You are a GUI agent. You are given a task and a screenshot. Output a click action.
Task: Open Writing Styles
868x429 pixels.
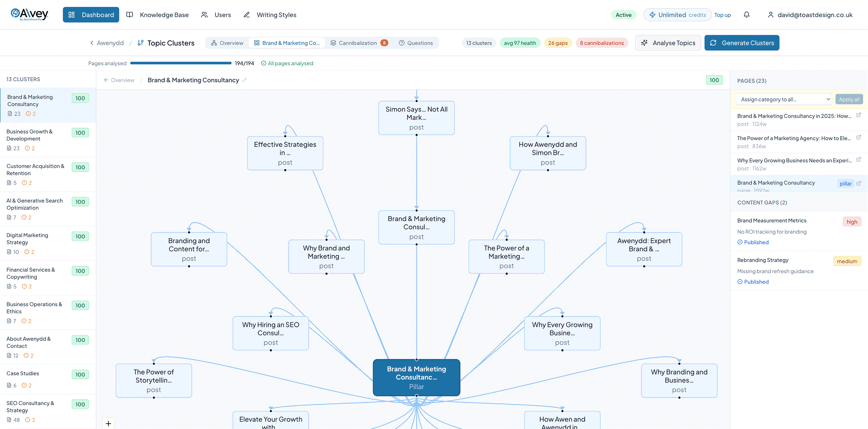(x=270, y=15)
